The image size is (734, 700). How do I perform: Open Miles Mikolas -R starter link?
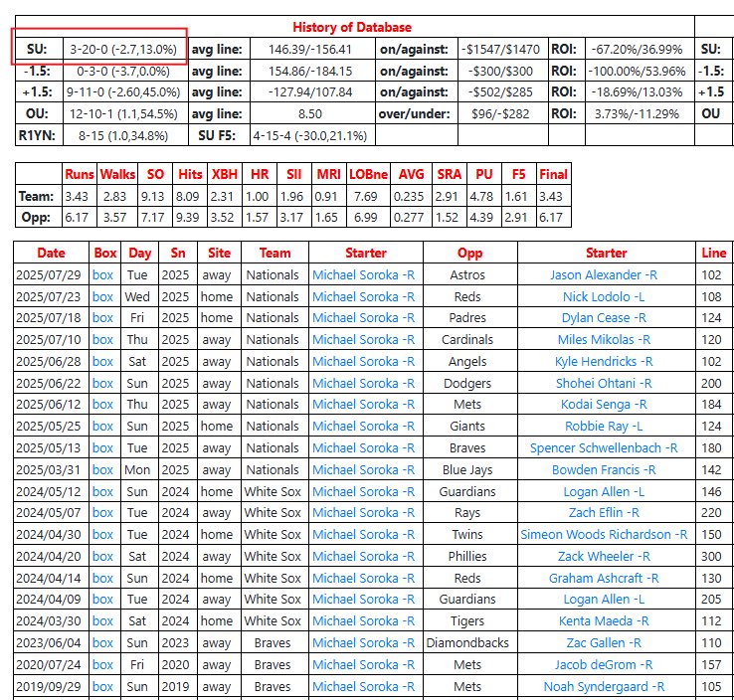[x=604, y=339]
